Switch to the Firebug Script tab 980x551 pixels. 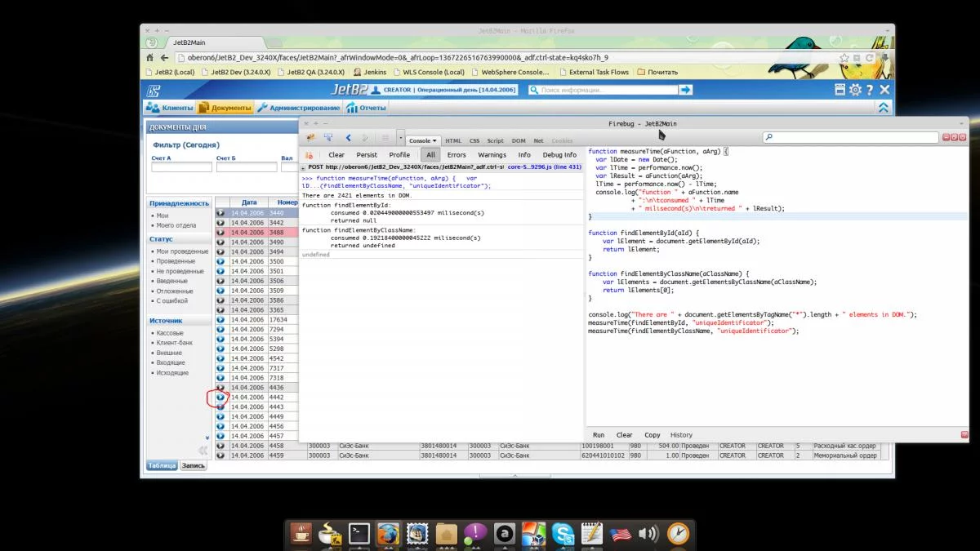(495, 141)
